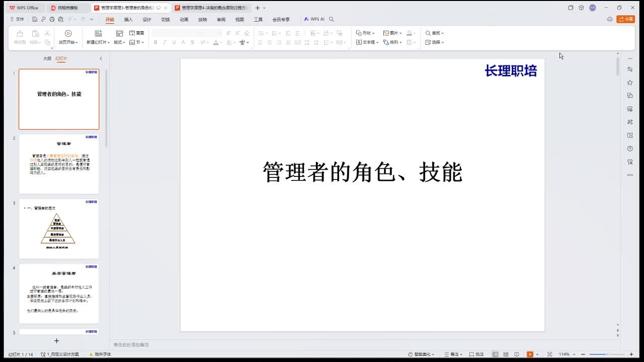The image size is (644, 362).
Task: Click the star icon in right sidebar
Action: coord(630,82)
